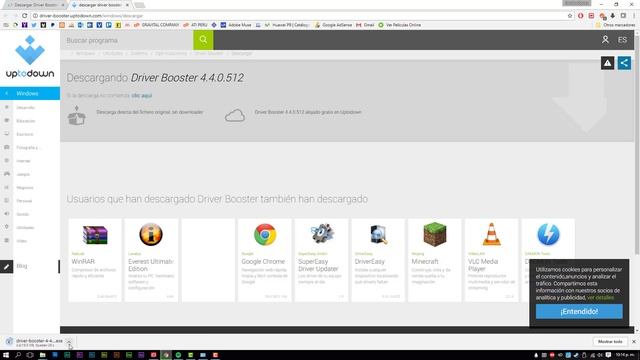The height and width of the screenshot is (360, 640).
Task: Select Personal in the sidebar
Action: pyautogui.click(x=24, y=201)
